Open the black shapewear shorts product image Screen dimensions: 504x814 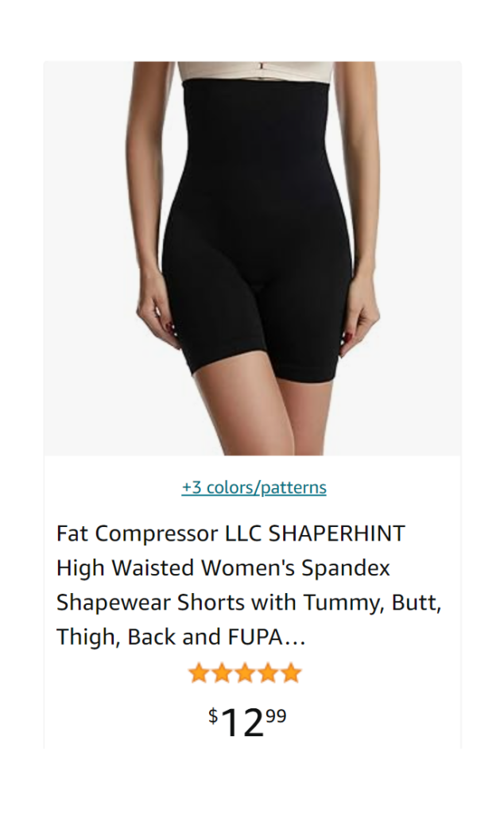[252, 258]
